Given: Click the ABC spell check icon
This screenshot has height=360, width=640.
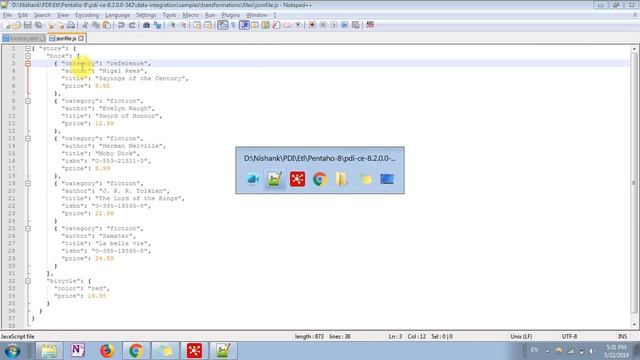Looking at the screenshot, I should tap(370, 25).
